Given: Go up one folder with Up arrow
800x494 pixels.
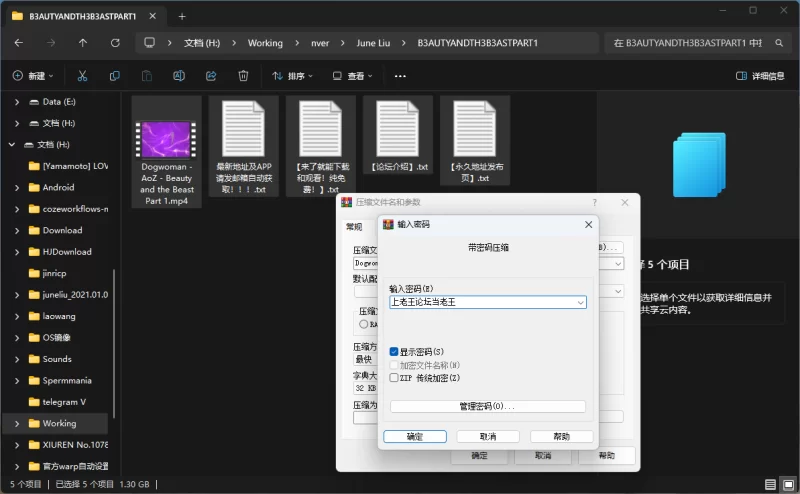Looking at the screenshot, I should point(83,43).
